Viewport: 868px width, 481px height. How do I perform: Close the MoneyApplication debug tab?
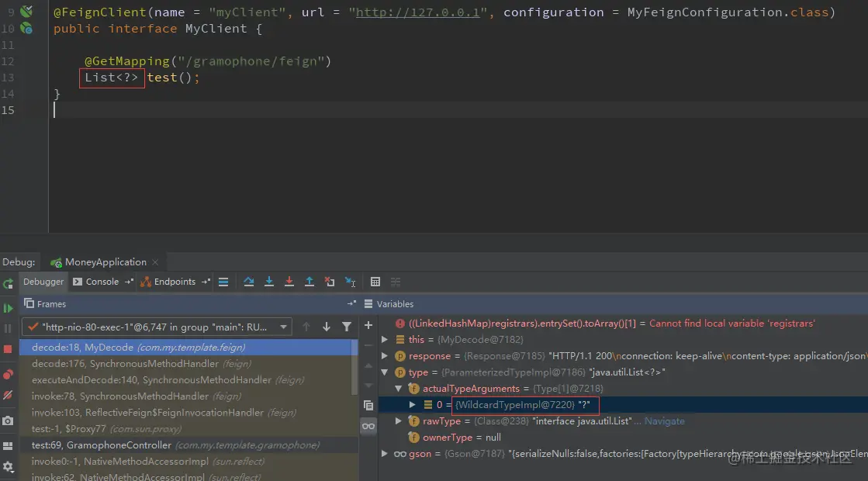(155, 262)
